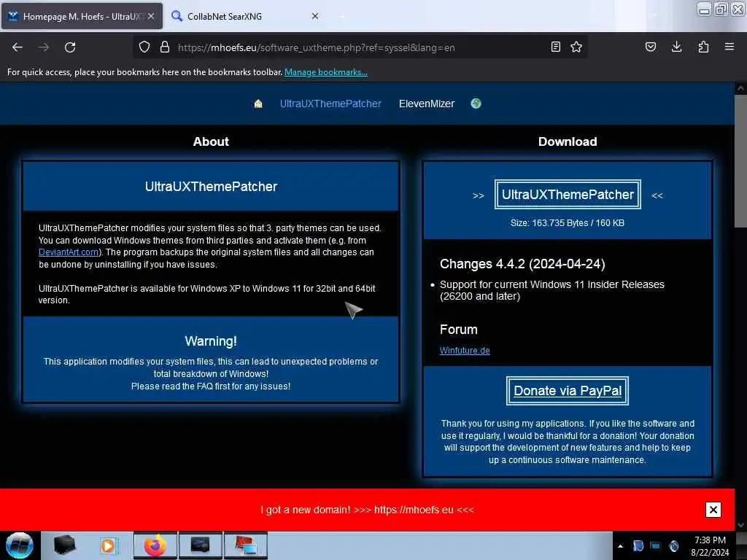This screenshot has height=560, width=747.
Task: Open the browser downloads panel
Action: pos(676,47)
